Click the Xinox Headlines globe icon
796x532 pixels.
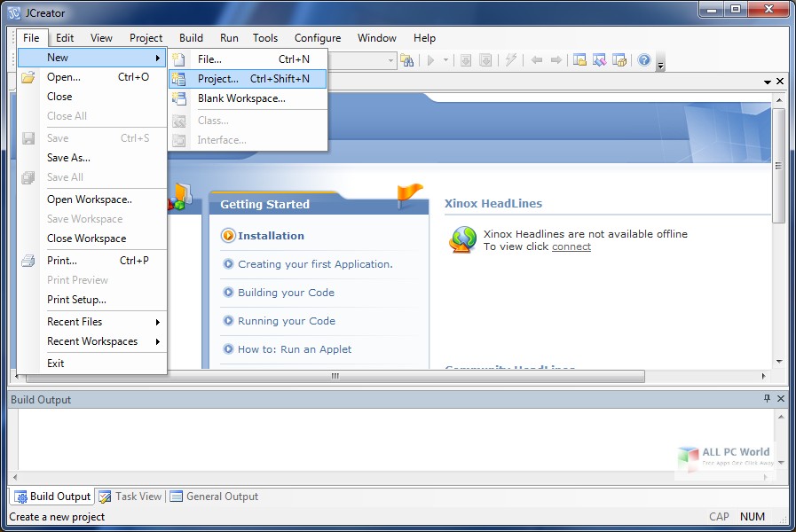(x=462, y=239)
